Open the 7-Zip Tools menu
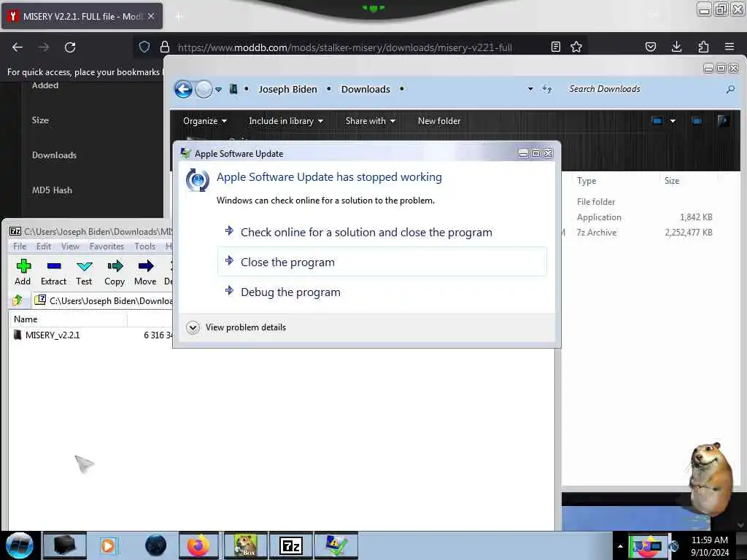The height and width of the screenshot is (560, 747). coord(145,246)
